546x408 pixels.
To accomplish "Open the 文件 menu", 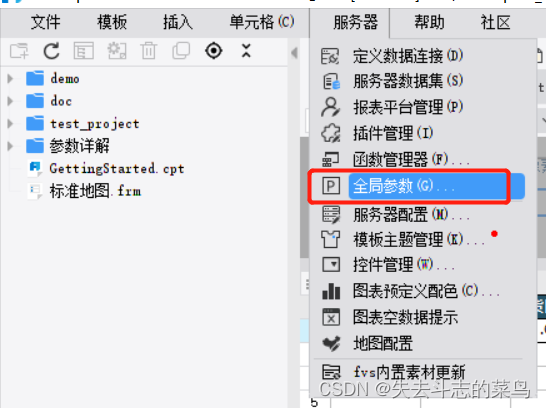I will tap(46, 23).
